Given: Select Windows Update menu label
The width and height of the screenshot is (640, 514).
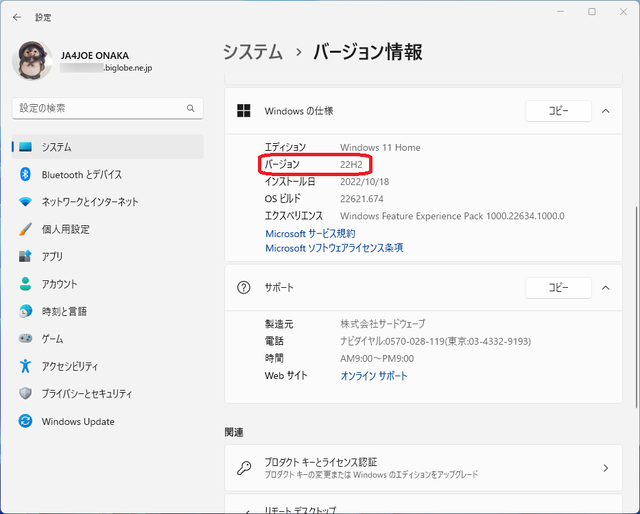Looking at the screenshot, I should (x=78, y=421).
